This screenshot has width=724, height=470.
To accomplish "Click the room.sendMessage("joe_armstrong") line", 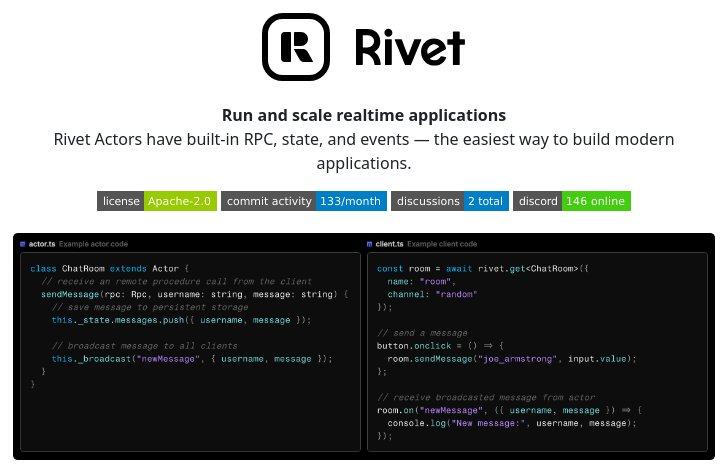I will pos(512,359).
